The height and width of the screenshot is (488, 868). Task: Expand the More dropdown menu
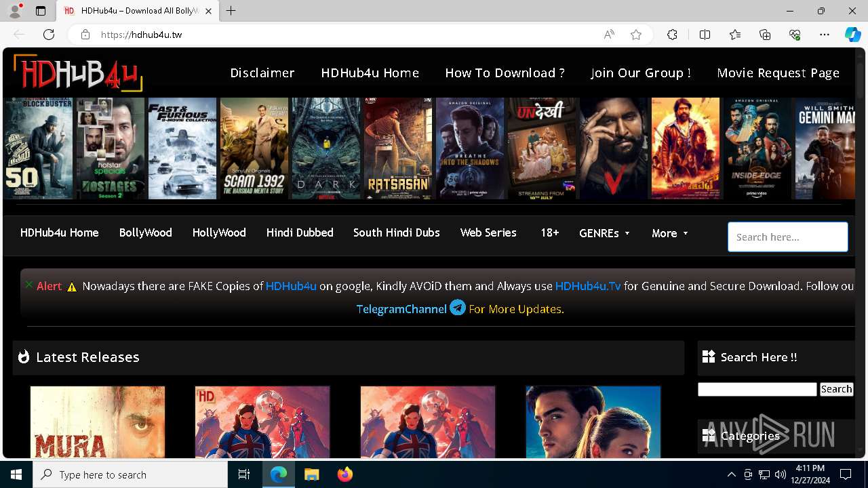point(669,233)
